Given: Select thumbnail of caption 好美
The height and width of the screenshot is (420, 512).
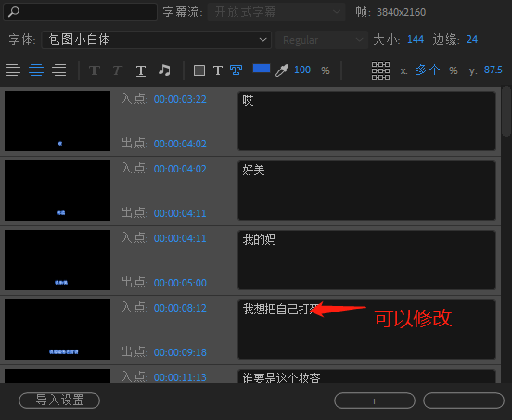Looking at the screenshot, I should (x=58, y=190).
